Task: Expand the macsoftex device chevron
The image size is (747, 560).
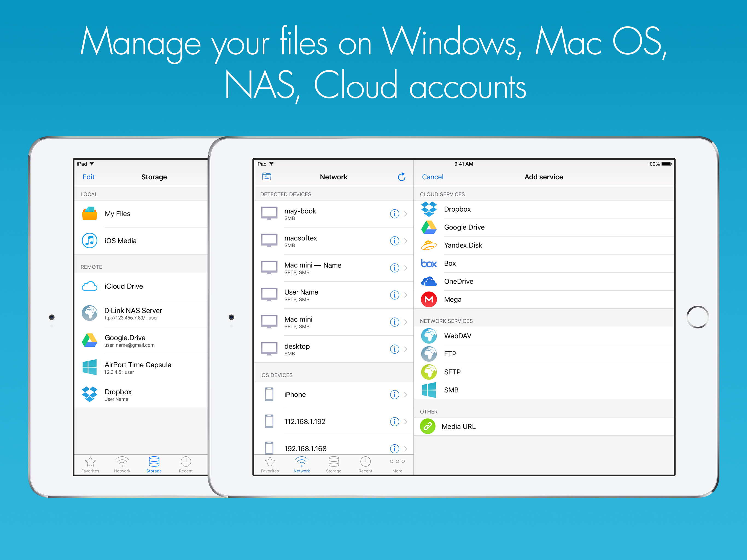Action: [x=405, y=241]
